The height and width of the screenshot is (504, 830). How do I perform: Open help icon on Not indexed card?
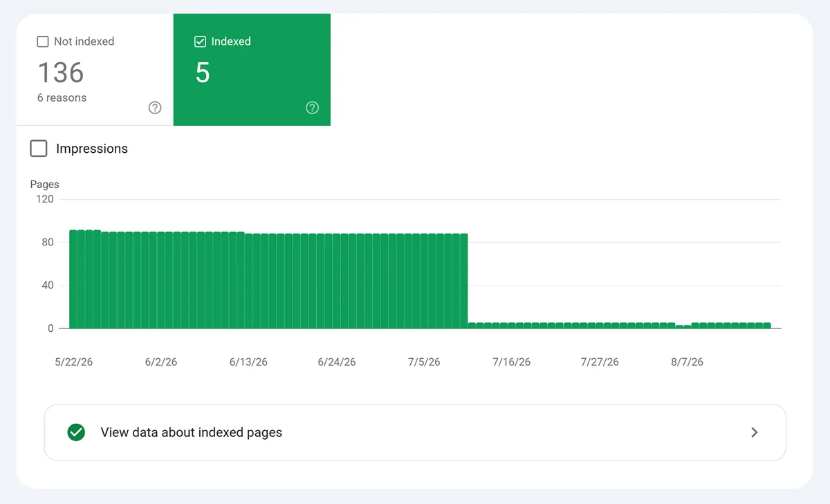pyautogui.click(x=155, y=107)
